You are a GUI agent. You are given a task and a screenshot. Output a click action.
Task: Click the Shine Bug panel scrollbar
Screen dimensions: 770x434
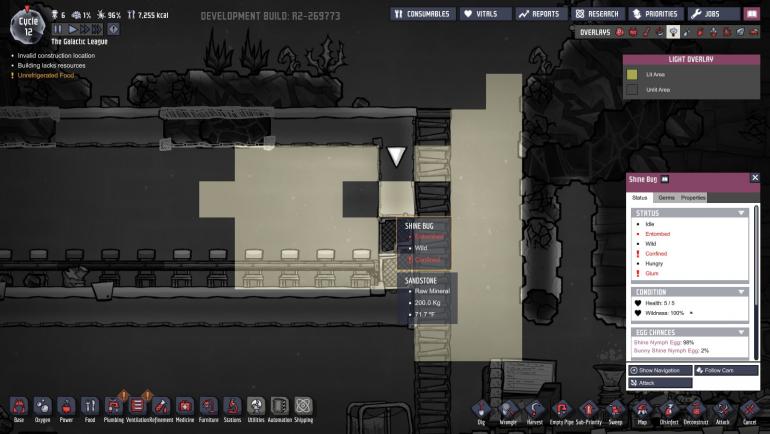tap(756, 282)
